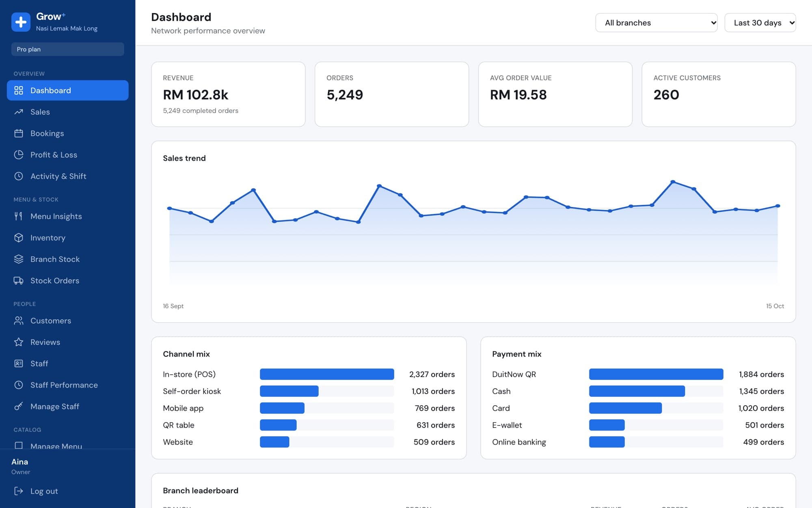
Task: Click the Sales trend-arrow icon
Action: point(19,112)
